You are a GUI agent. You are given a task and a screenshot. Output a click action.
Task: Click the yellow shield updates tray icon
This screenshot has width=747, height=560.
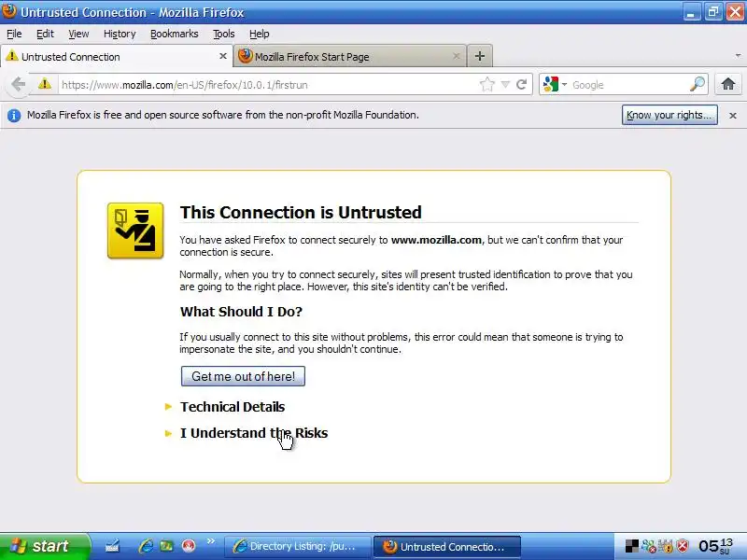pyautogui.click(x=666, y=546)
